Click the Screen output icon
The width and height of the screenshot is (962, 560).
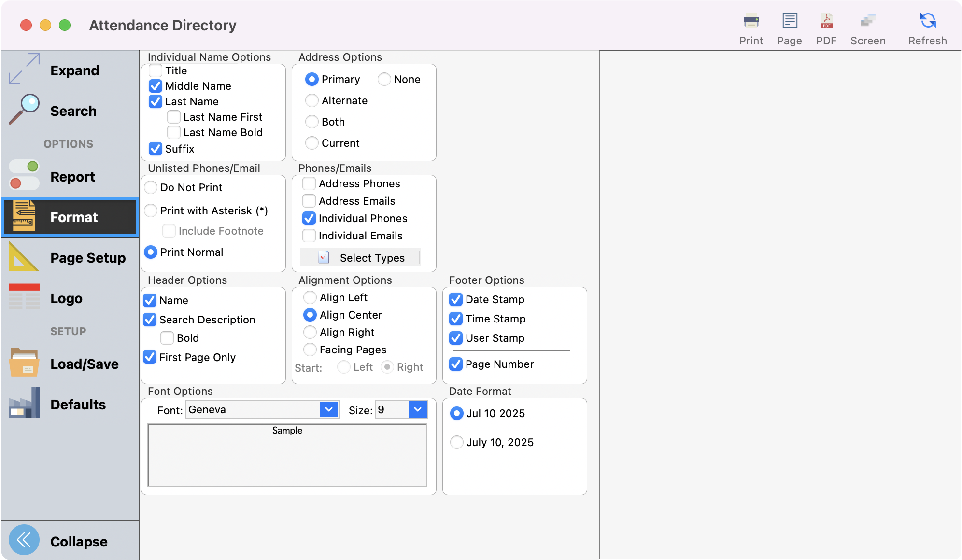click(868, 21)
